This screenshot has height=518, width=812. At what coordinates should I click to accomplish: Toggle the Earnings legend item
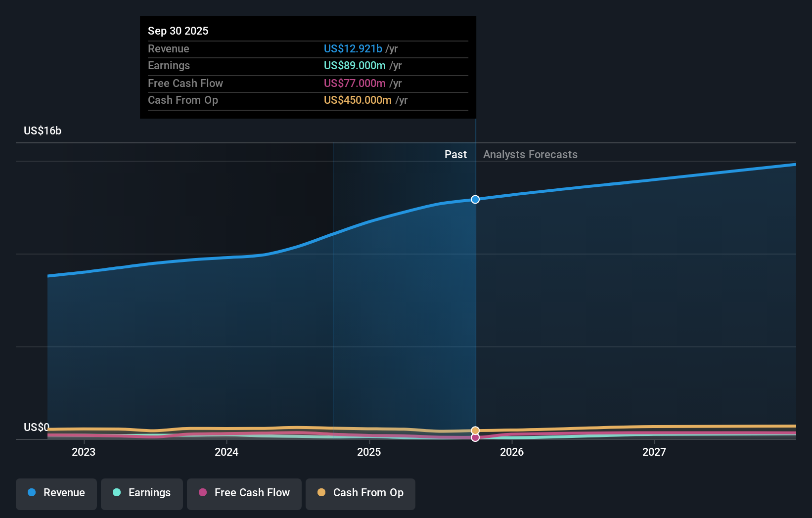tap(141, 493)
